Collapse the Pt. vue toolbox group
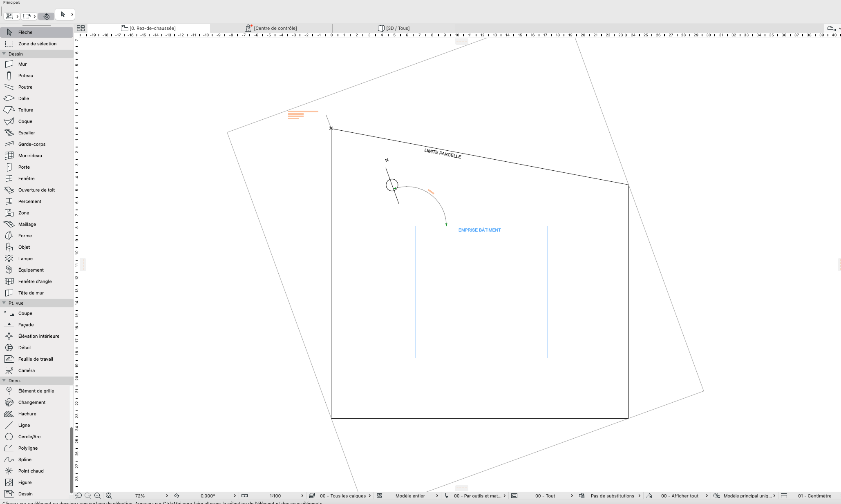841x504 pixels. (x=4, y=303)
